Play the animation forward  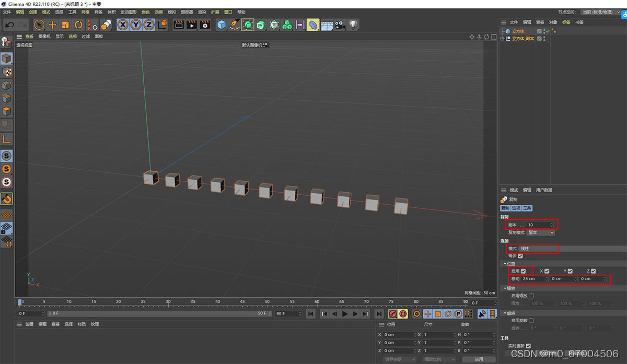click(x=345, y=314)
